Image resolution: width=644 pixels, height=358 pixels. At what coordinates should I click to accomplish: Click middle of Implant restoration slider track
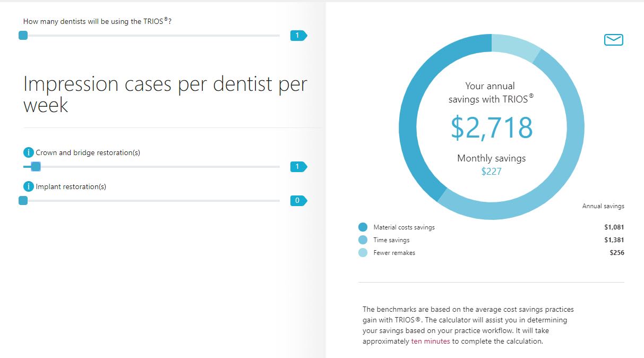click(151, 201)
